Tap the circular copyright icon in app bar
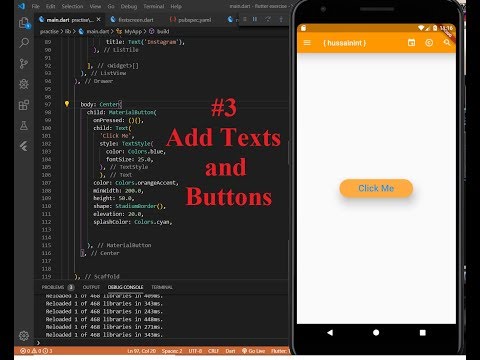Image resolution: width=480 pixels, height=360 pixels. (429, 43)
